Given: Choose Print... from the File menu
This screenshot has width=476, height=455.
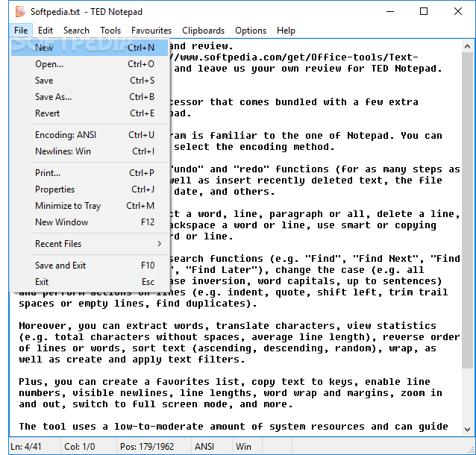Looking at the screenshot, I should [x=90, y=173].
